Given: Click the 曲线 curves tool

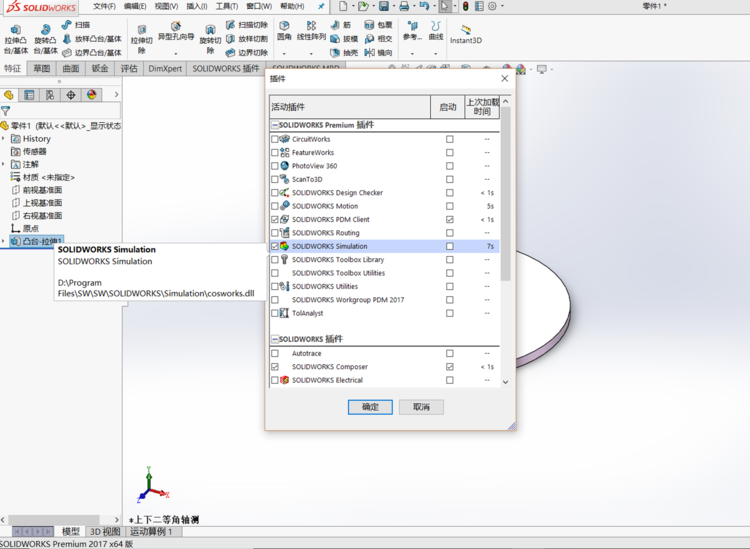Looking at the screenshot, I should coord(436,31).
